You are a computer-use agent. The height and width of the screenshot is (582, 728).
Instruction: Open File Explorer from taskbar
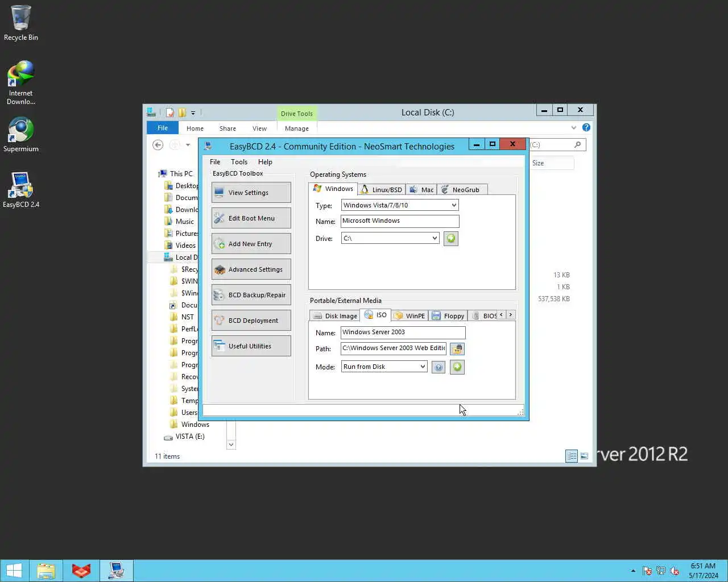click(x=46, y=571)
